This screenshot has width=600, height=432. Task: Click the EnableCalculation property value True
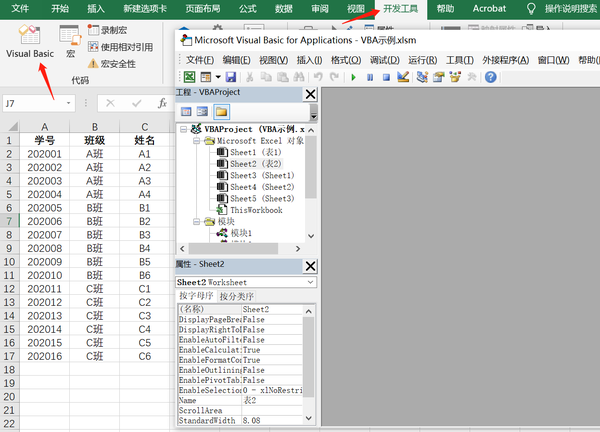272,350
